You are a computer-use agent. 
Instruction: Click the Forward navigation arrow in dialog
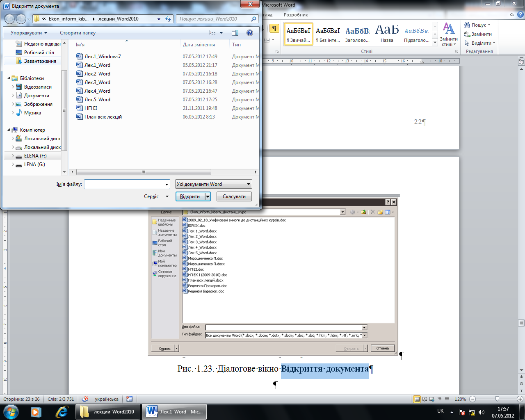click(x=21, y=19)
